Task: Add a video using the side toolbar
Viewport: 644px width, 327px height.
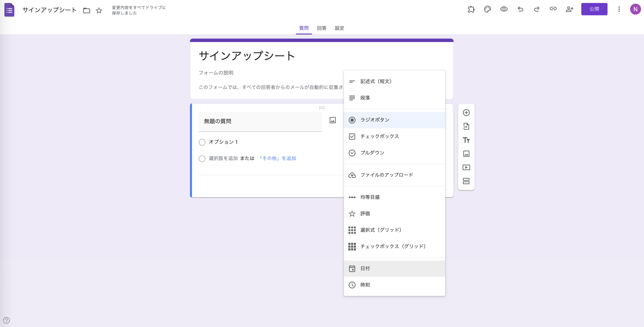Action: coord(466,167)
